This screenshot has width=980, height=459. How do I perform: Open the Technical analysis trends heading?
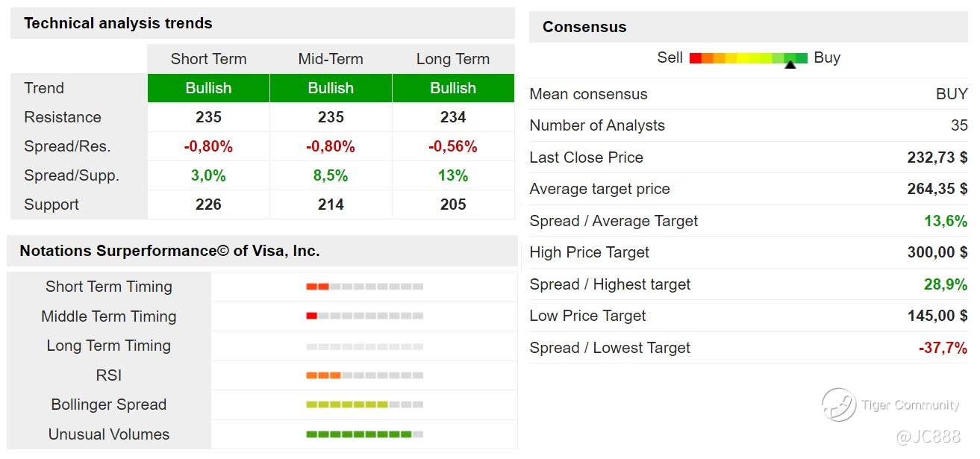click(x=118, y=23)
